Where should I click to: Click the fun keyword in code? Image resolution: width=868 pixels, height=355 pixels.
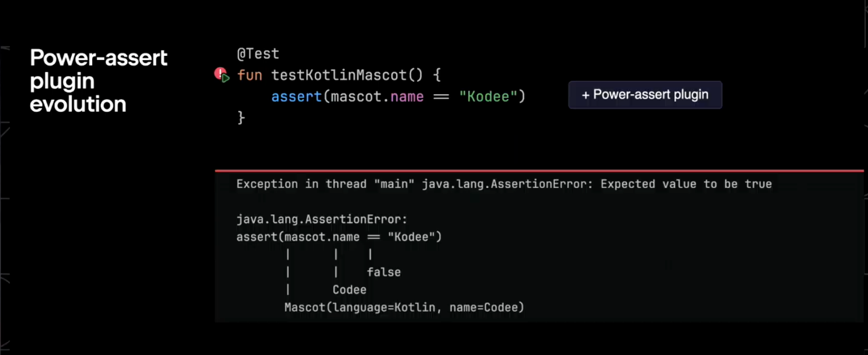pyautogui.click(x=249, y=75)
